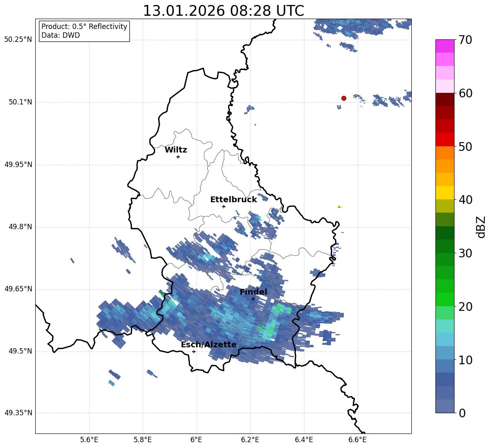Click the light blue colorbar segment above 10

(x=445, y=353)
